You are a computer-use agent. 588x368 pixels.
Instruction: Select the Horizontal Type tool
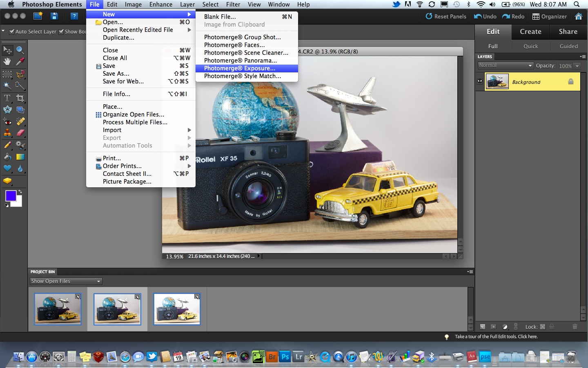coord(7,98)
